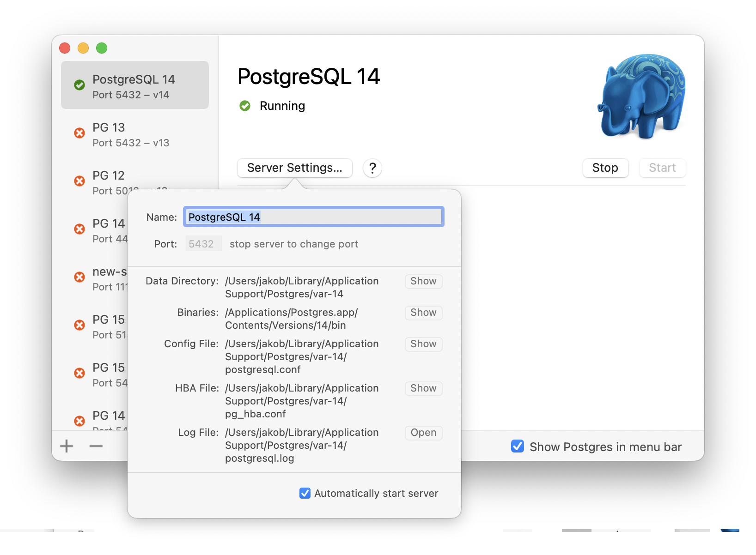Stop the running PostgreSQL 14 server

coord(605,168)
